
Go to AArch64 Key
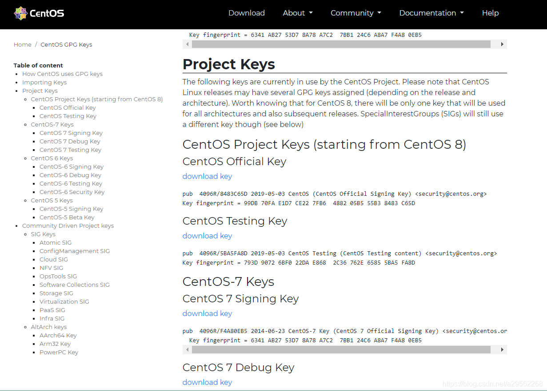58,336
